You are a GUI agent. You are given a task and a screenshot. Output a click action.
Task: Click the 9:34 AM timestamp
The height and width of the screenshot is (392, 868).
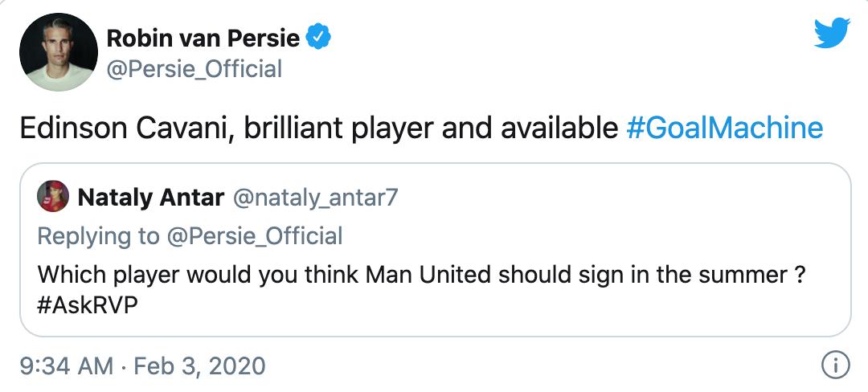point(66,366)
